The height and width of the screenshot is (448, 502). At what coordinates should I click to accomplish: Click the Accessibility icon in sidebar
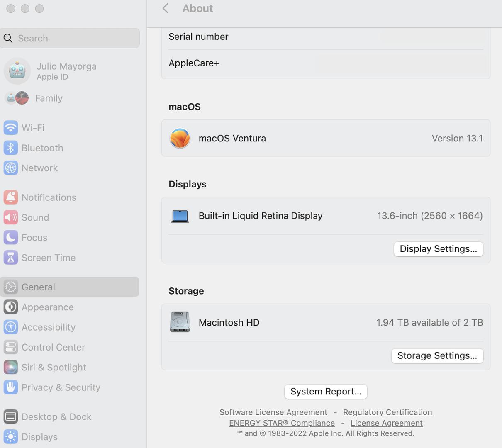tap(11, 327)
